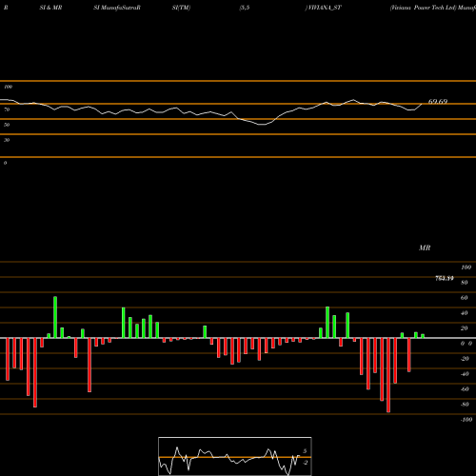Click the RSI axis label 50

point(7,125)
